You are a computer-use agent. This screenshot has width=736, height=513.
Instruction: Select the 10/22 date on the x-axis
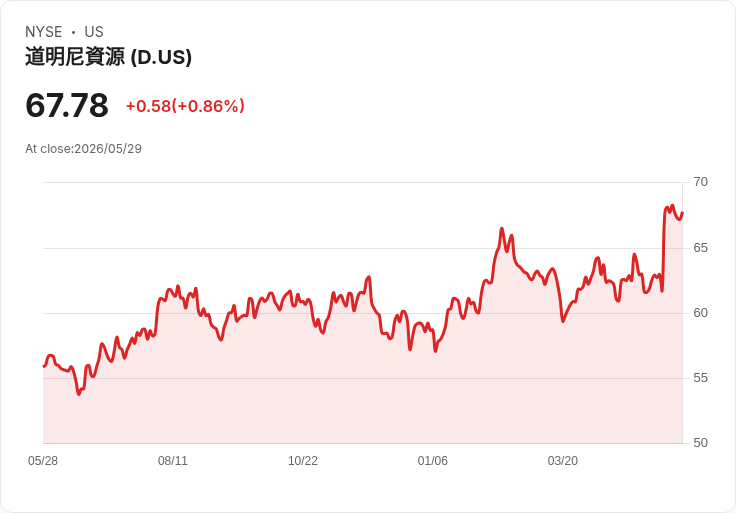pos(303,461)
